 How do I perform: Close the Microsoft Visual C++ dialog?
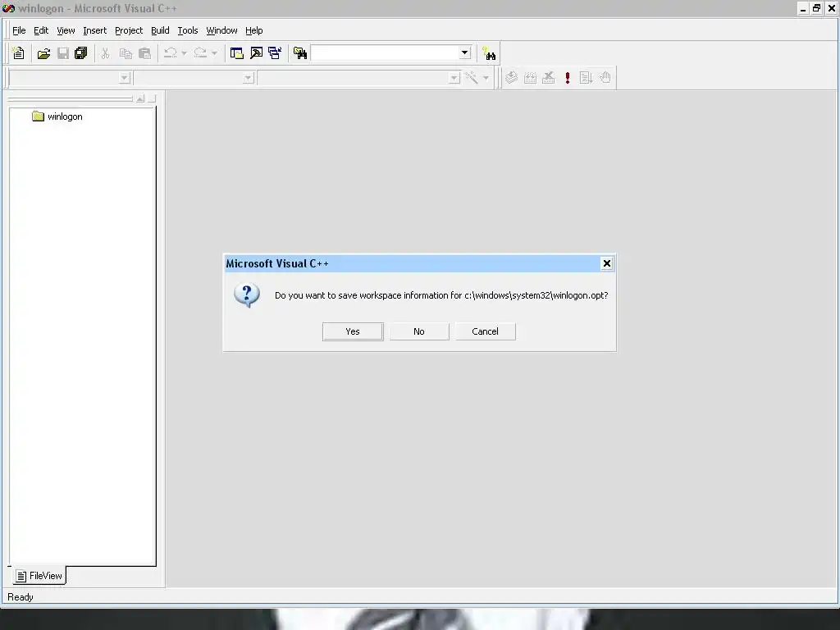point(606,263)
